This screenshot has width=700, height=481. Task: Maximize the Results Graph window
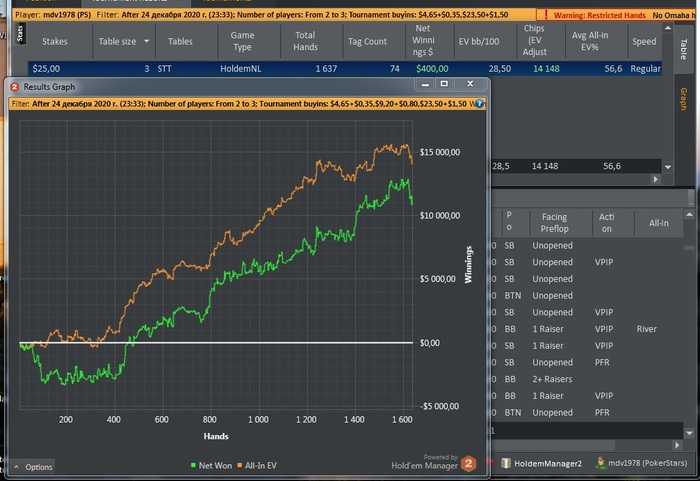(x=444, y=84)
